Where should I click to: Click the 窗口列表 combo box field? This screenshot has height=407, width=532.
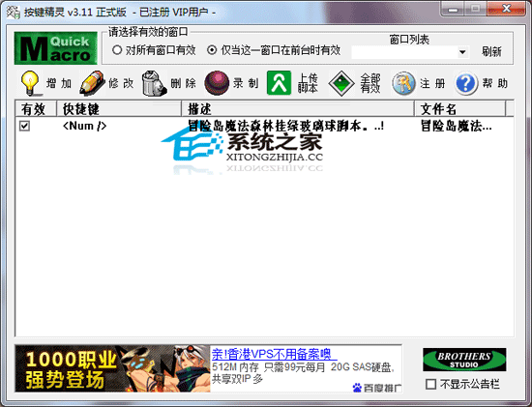coord(410,52)
